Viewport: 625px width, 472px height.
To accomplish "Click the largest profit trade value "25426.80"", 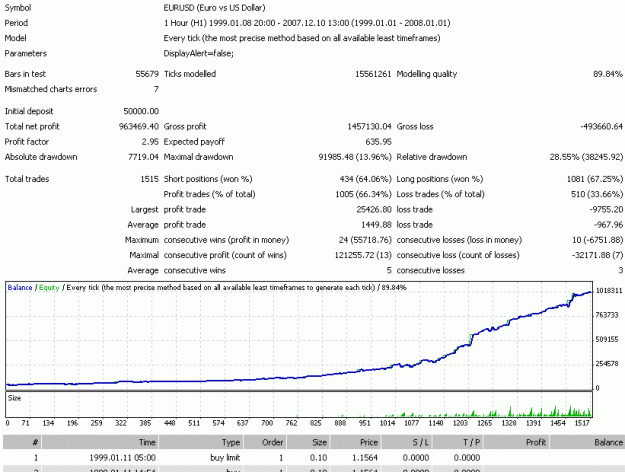I will point(374,209).
